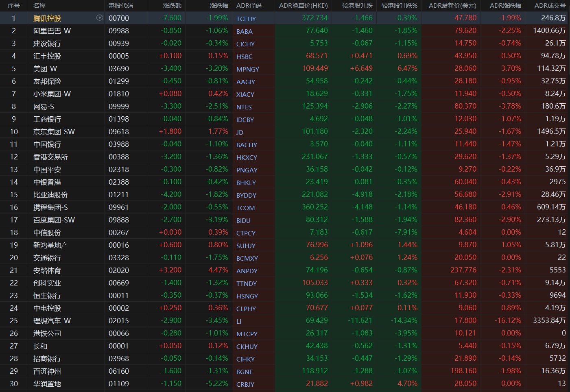Sort by 较港股升跌 column header

pos(357,6)
